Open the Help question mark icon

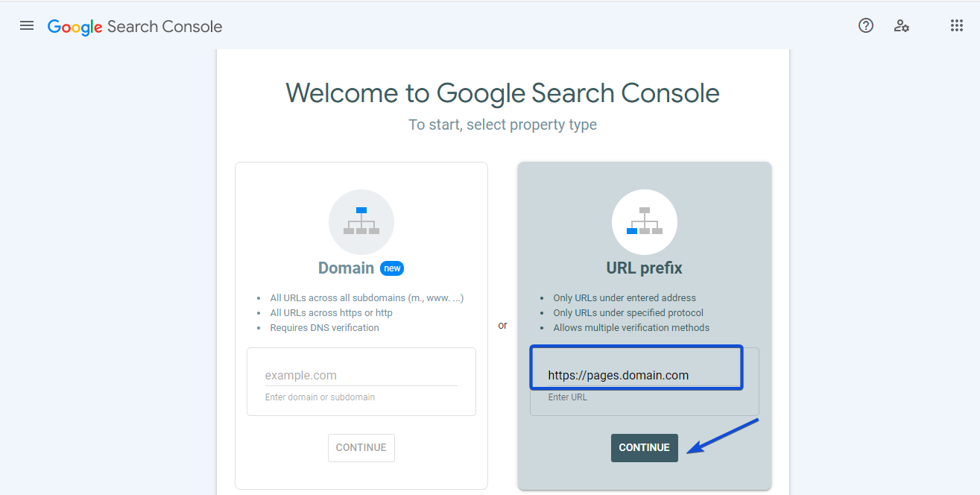866,26
